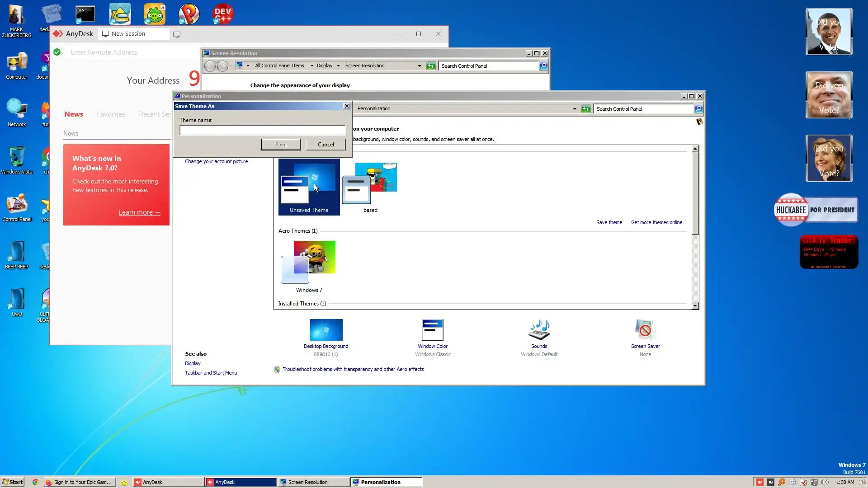The width and height of the screenshot is (868, 488).
Task: Switch to the Favorites tab in AnyDesk
Action: tap(111, 114)
